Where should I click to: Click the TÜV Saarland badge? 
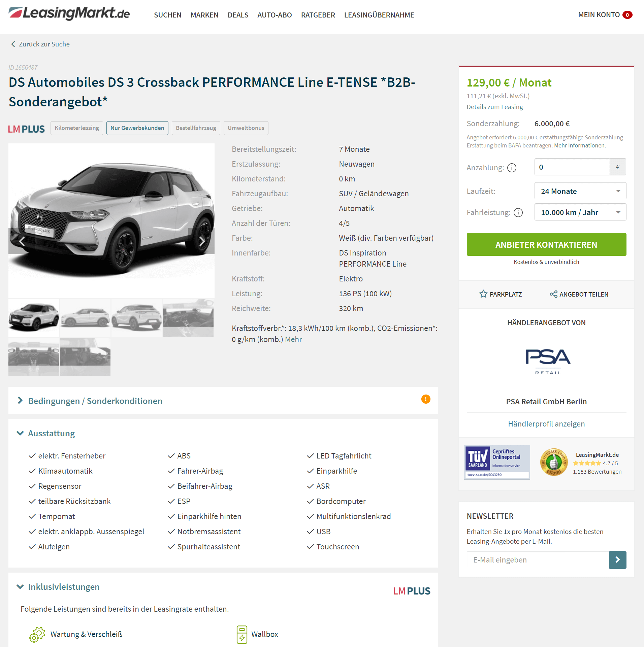tap(497, 462)
